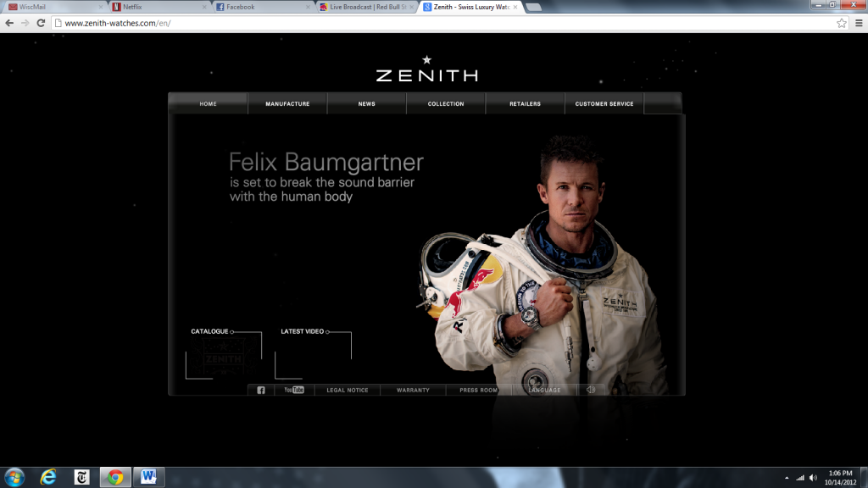Launch Internet Explorer from the taskbar
This screenshot has height=488, width=868.
(x=48, y=477)
